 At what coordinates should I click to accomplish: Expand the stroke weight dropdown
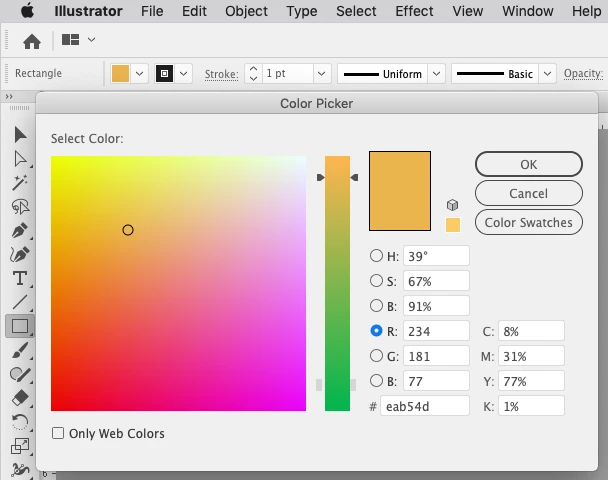coord(321,74)
